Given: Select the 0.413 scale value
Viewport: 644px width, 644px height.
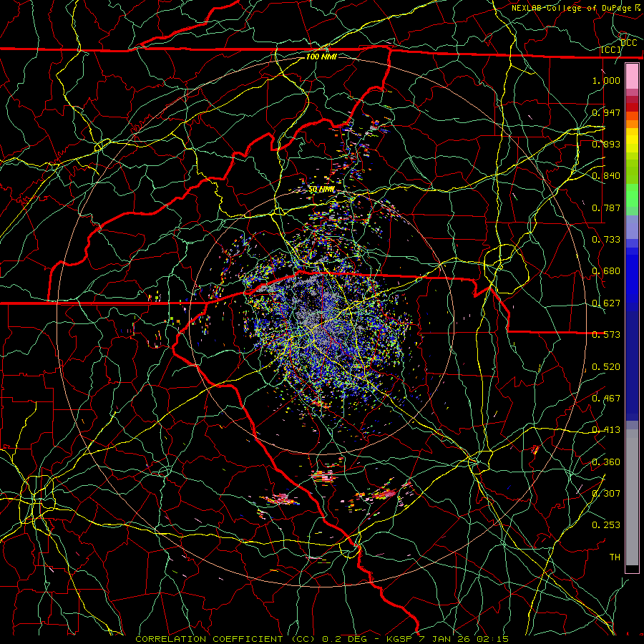Looking at the screenshot, I should coord(606,430).
